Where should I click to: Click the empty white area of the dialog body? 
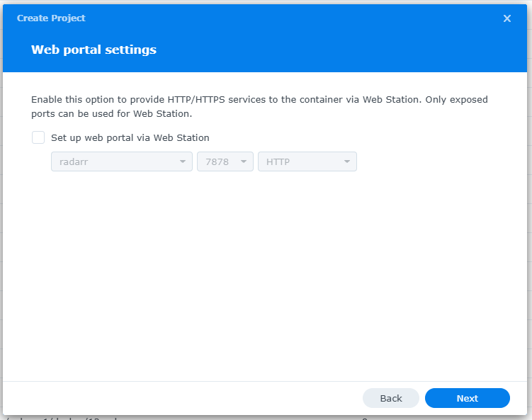(x=266, y=276)
